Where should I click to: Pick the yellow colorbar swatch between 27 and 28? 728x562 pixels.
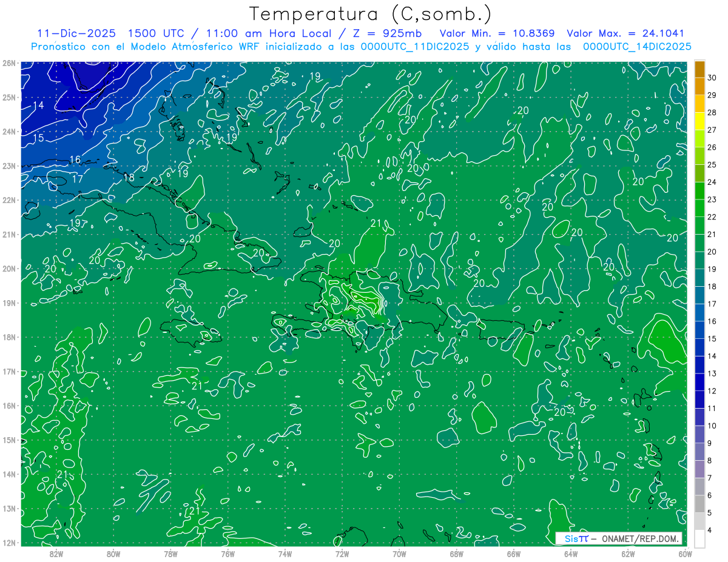(x=700, y=121)
